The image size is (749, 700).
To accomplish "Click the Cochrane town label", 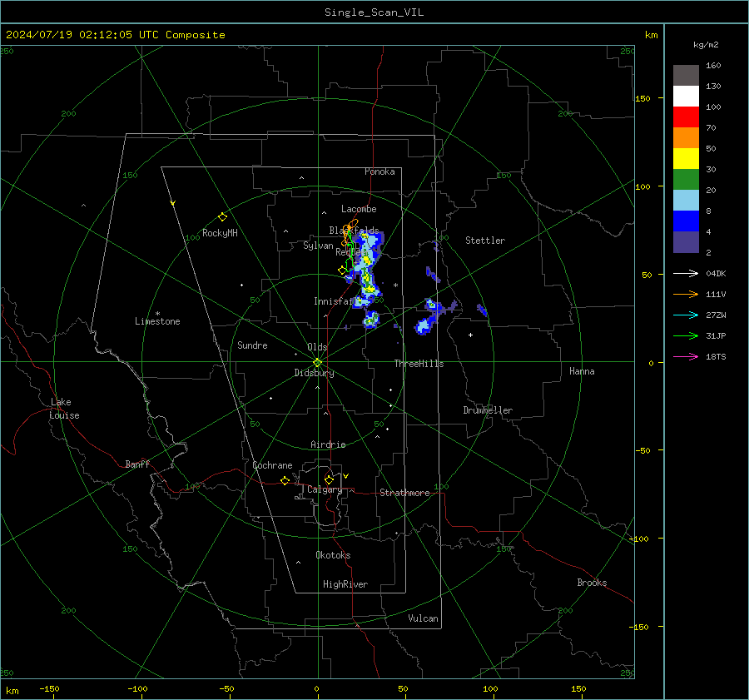I will 272,465.
